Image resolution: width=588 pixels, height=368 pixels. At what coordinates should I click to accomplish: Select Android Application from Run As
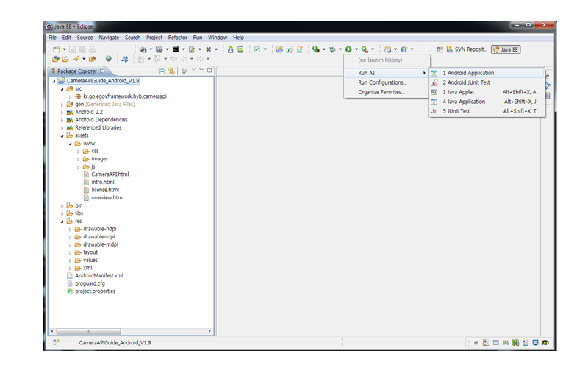pos(468,73)
